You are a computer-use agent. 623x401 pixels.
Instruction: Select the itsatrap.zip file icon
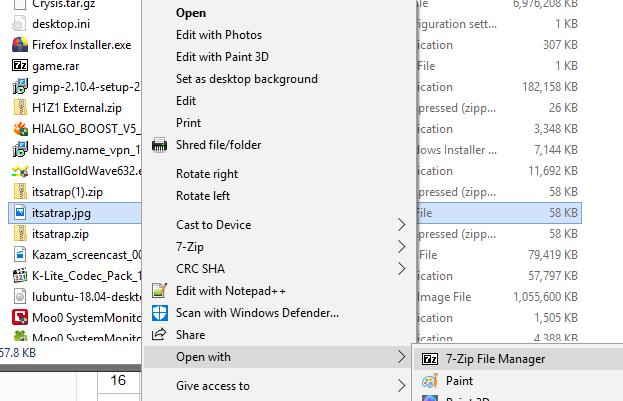click(x=20, y=233)
